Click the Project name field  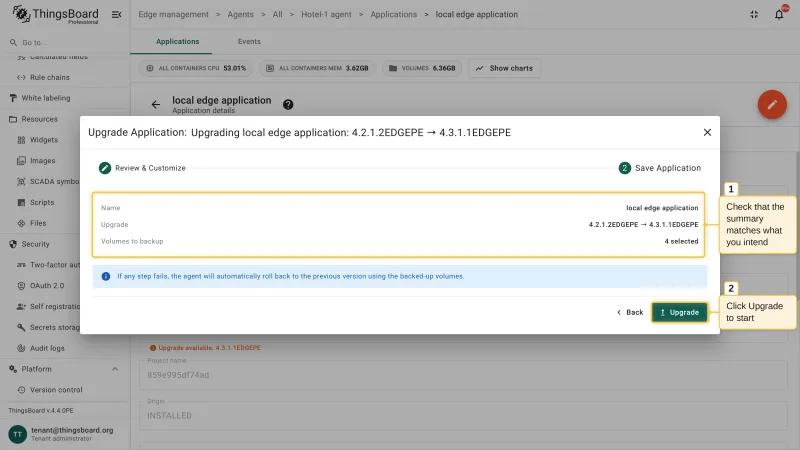coord(463,373)
